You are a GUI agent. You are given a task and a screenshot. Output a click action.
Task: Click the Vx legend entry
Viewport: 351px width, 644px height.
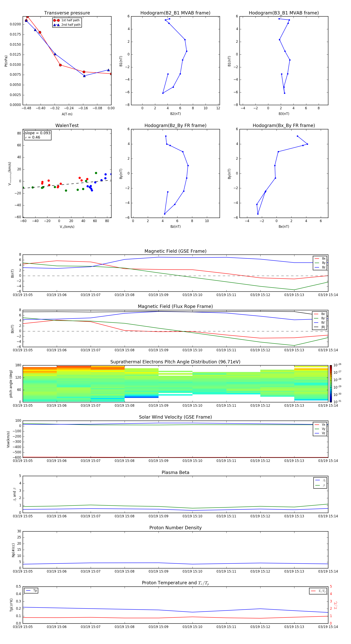(x=320, y=424)
